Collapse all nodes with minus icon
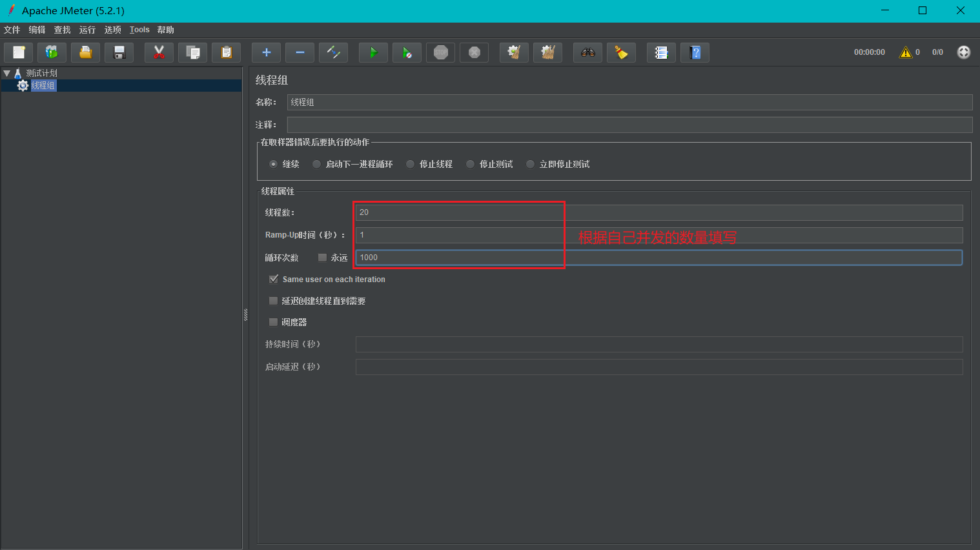The image size is (980, 550). coord(300,52)
